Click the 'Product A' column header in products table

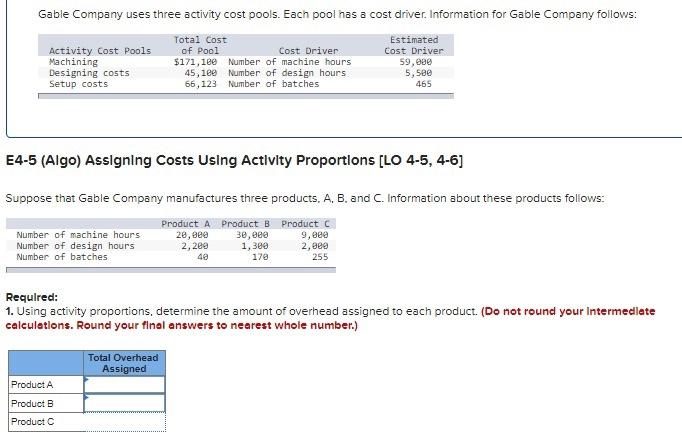(x=186, y=224)
